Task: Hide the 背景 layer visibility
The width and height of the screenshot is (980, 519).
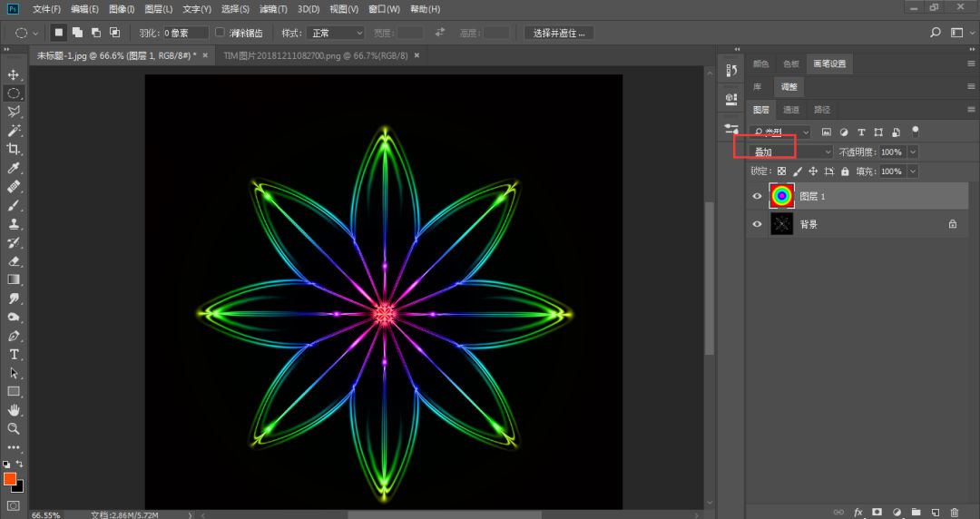Action: tap(757, 224)
